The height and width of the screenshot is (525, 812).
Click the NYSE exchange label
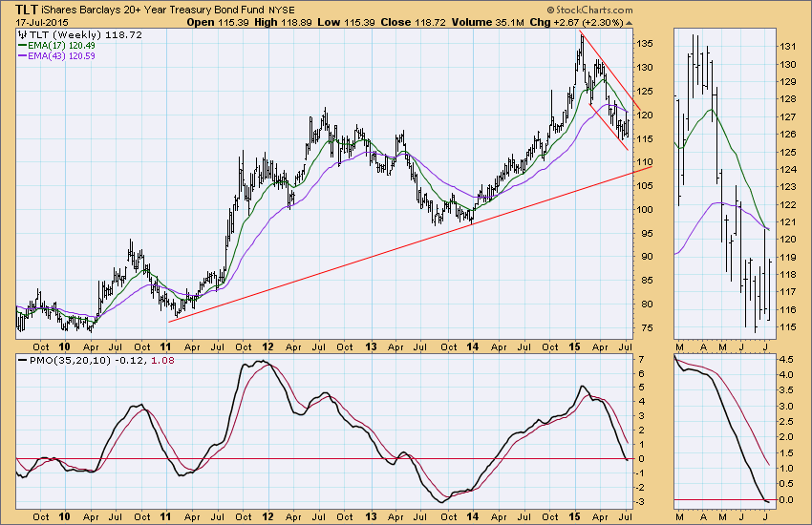(281, 10)
